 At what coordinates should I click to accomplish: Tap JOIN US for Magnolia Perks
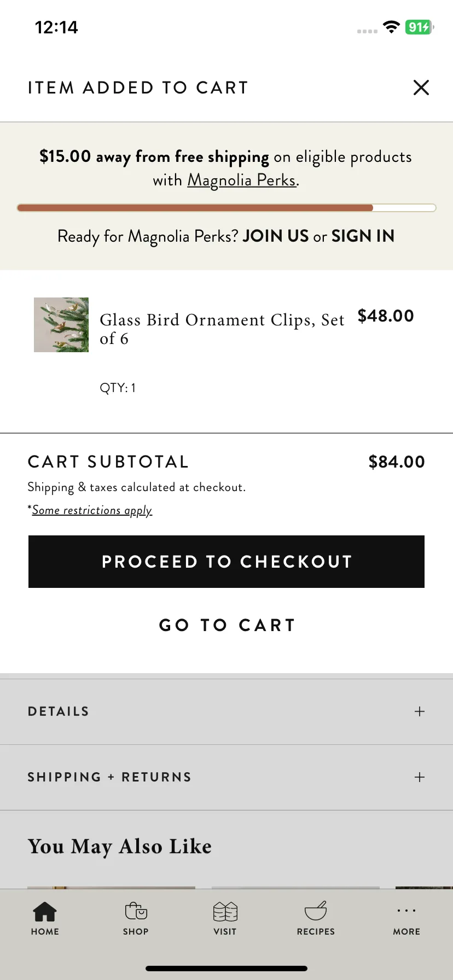(276, 236)
